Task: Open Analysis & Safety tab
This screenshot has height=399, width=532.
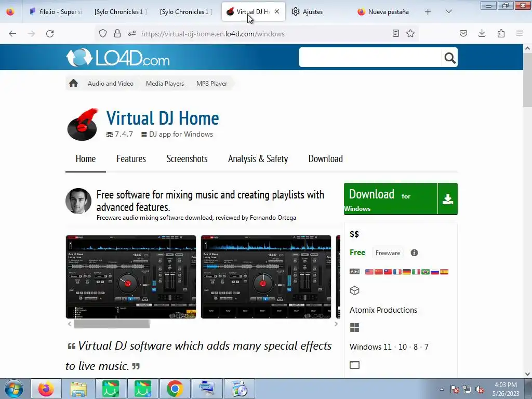Action: (258, 159)
